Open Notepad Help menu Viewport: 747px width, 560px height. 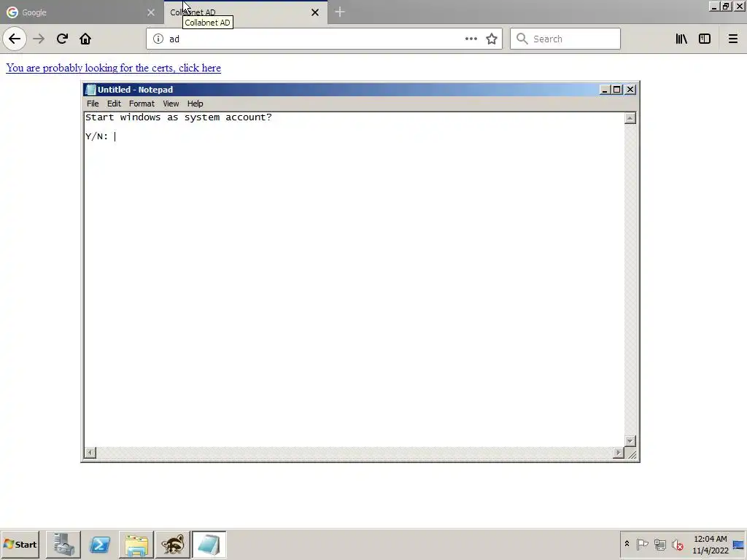click(x=195, y=104)
